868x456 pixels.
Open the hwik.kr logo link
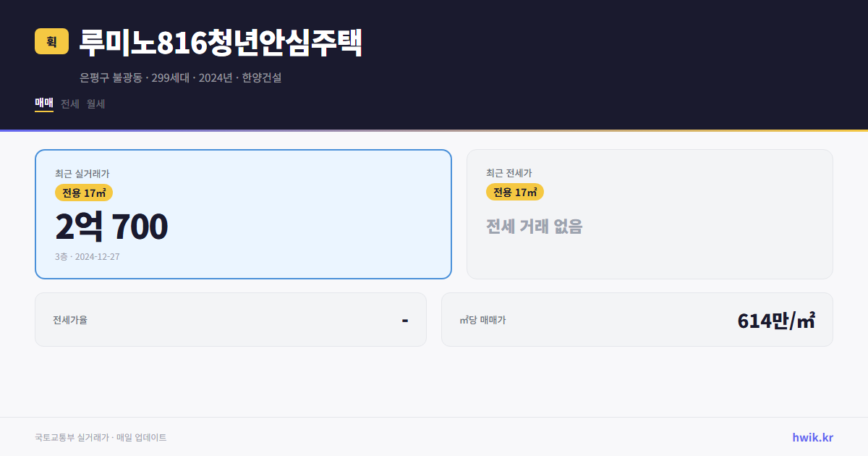point(813,437)
